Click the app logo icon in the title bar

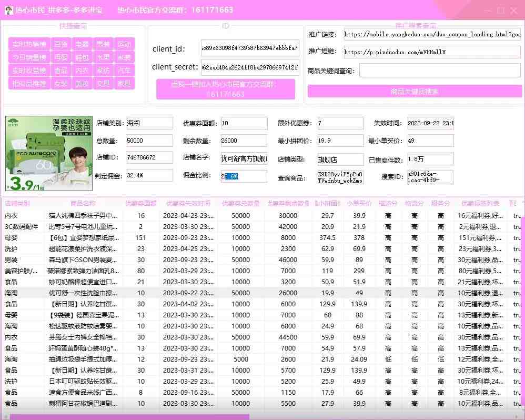pos(8,10)
